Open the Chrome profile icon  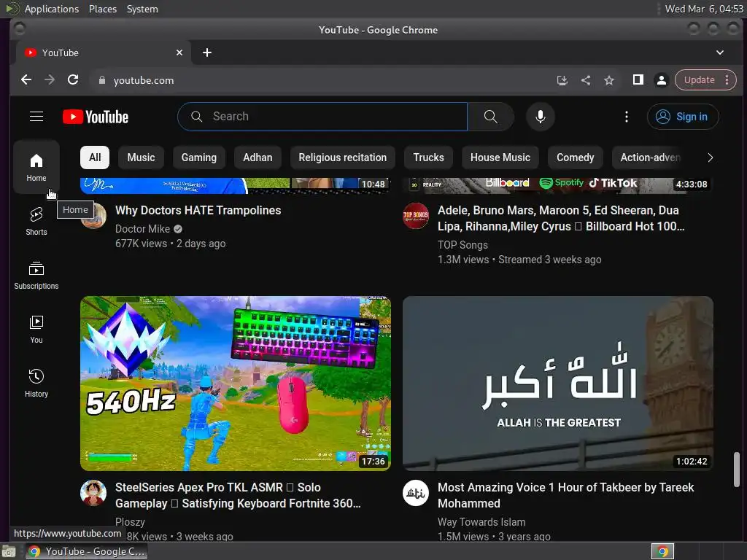[x=661, y=80]
